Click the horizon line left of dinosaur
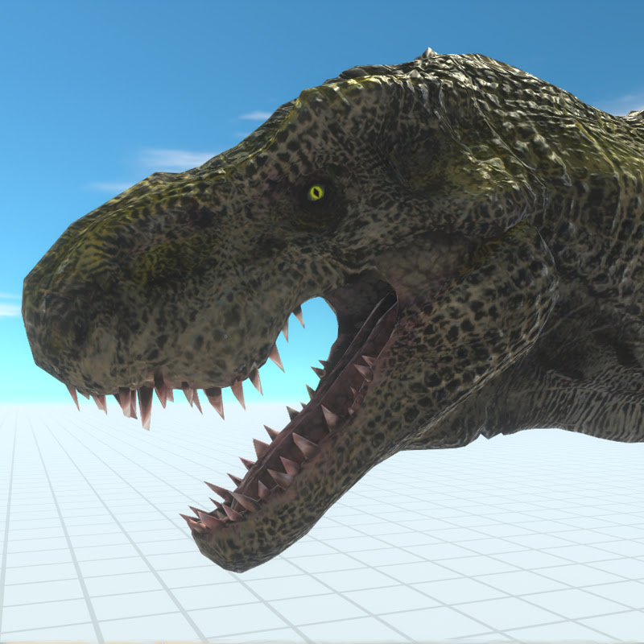 point(24,402)
